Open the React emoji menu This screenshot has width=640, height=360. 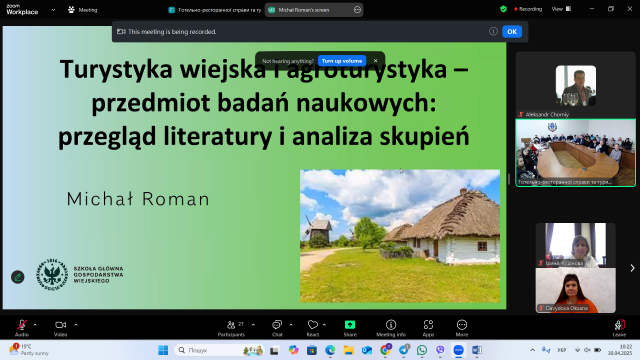[313, 325]
